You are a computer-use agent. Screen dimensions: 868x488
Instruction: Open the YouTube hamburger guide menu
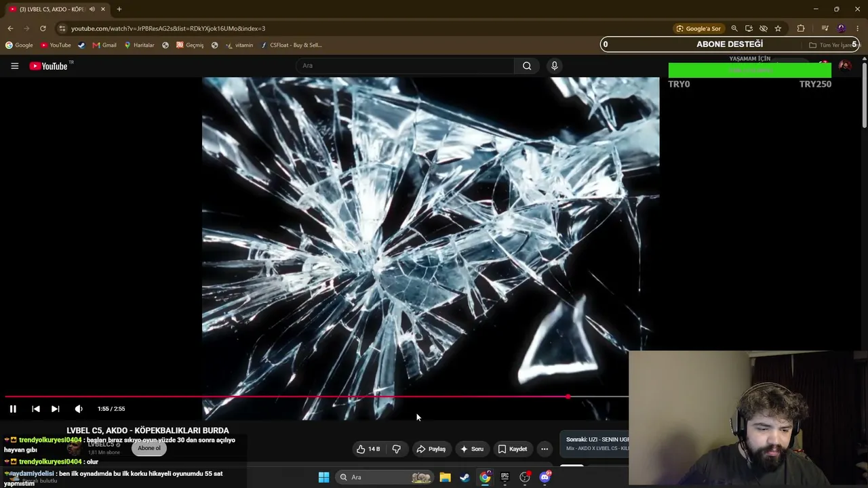click(x=14, y=66)
